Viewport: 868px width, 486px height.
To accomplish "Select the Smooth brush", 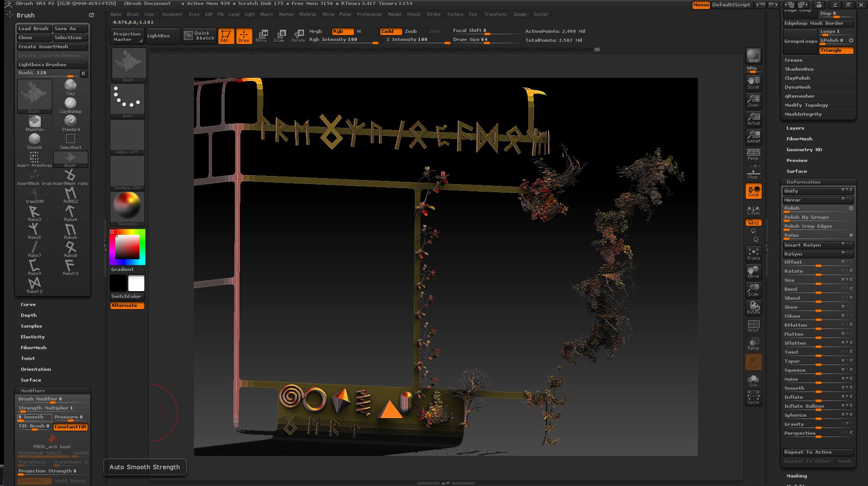I will point(35,141).
